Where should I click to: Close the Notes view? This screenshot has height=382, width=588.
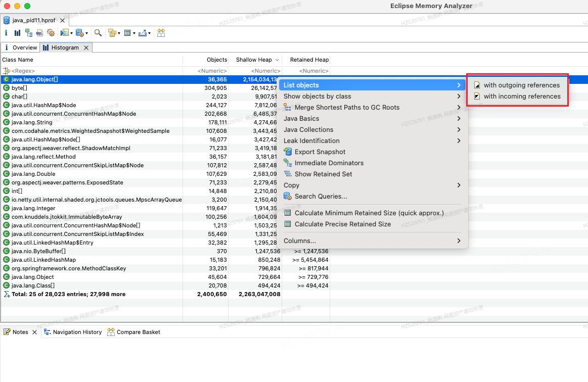pos(34,332)
